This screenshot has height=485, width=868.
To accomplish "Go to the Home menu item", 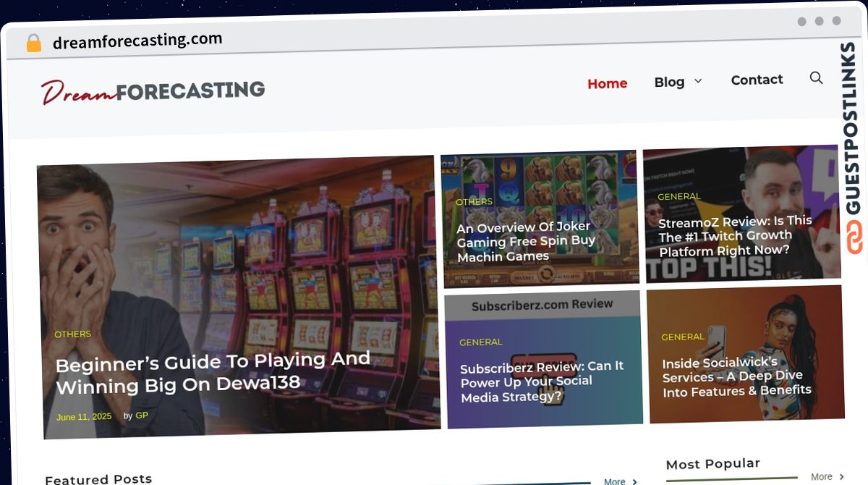I will [x=608, y=83].
